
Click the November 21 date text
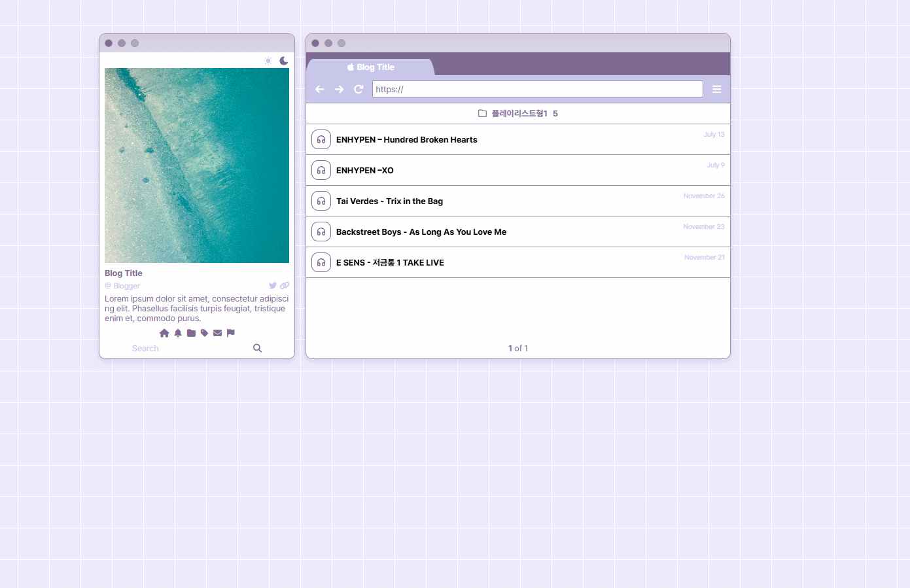705,258
